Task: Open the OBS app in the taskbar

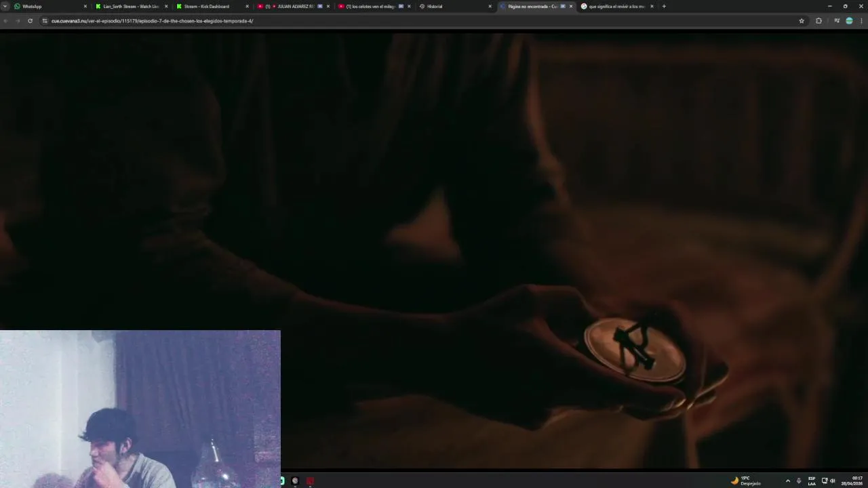Action: click(295, 481)
